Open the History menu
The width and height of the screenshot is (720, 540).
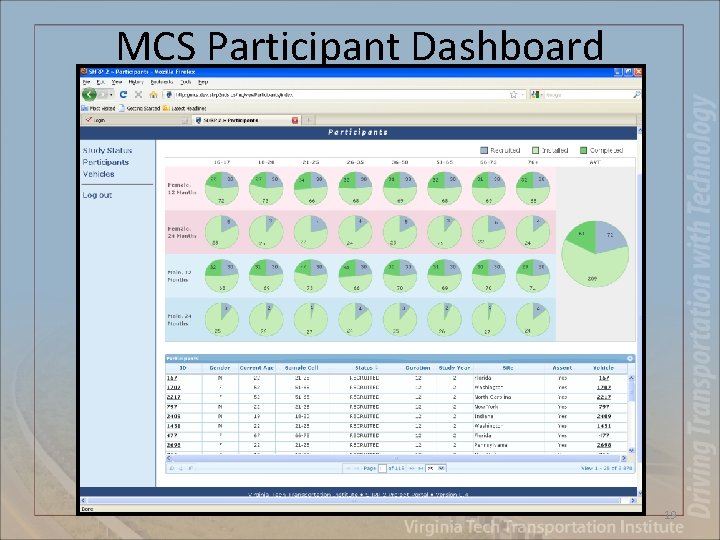coord(136,82)
